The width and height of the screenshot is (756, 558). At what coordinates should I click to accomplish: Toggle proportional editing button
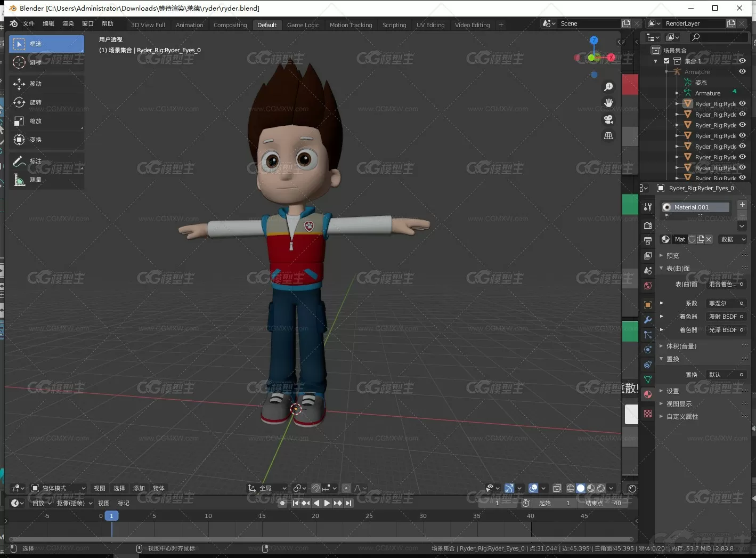coord(346,488)
